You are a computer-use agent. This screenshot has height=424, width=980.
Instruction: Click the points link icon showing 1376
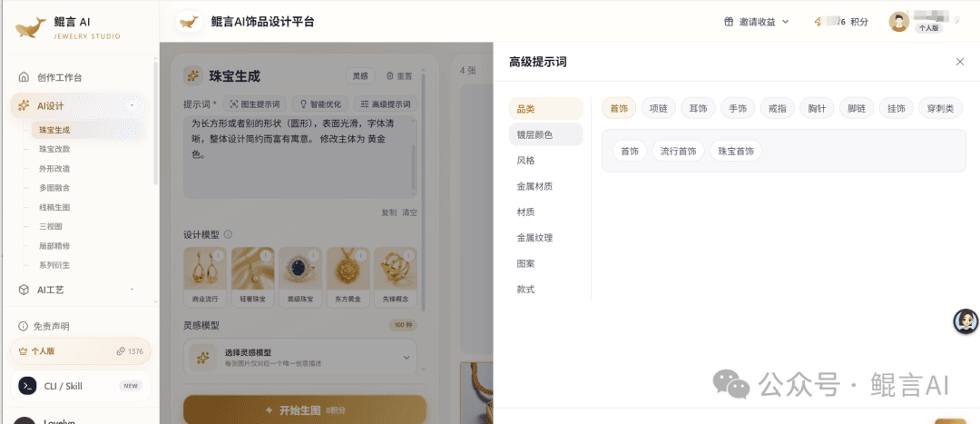point(121,351)
